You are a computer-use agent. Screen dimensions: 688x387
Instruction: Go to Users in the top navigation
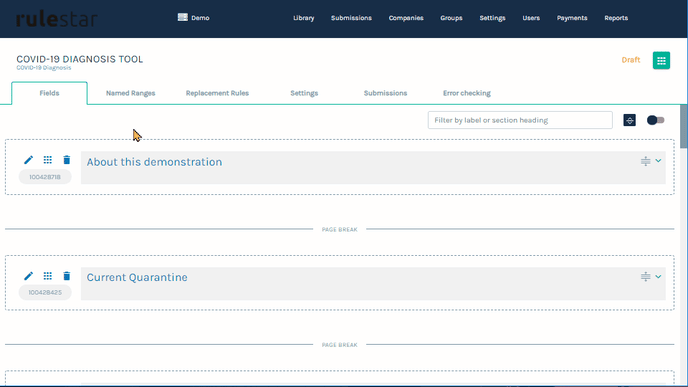pyautogui.click(x=531, y=18)
